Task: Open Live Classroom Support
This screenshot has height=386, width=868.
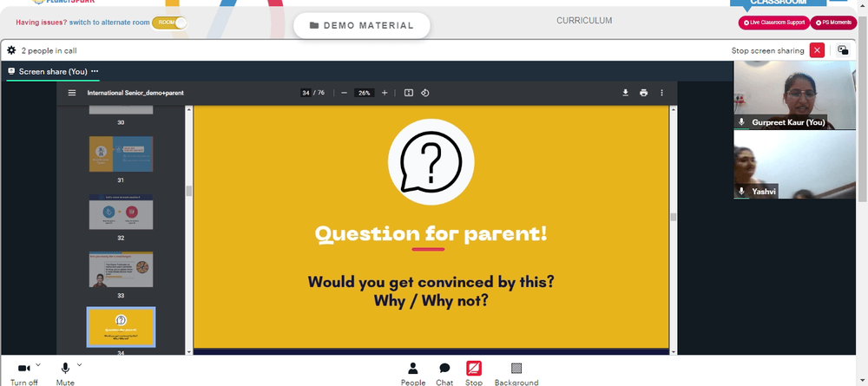Action: [774, 23]
